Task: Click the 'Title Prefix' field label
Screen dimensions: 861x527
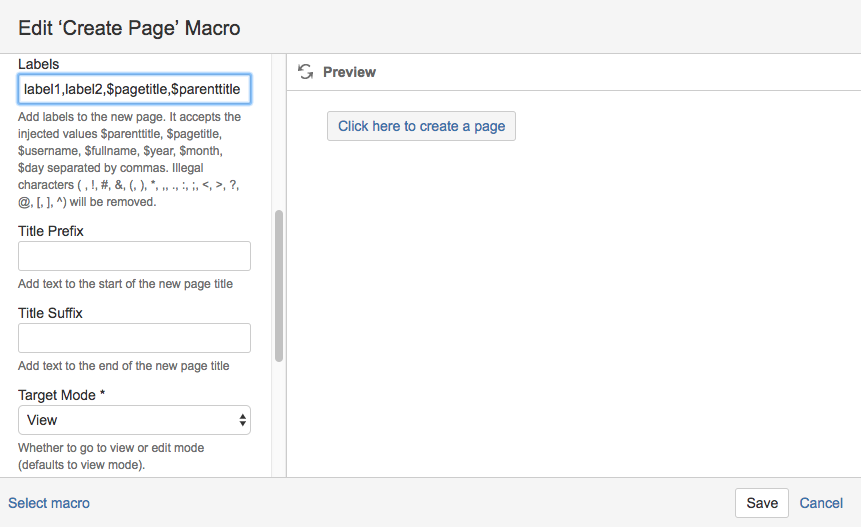Action: pyautogui.click(x=51, y=231)
